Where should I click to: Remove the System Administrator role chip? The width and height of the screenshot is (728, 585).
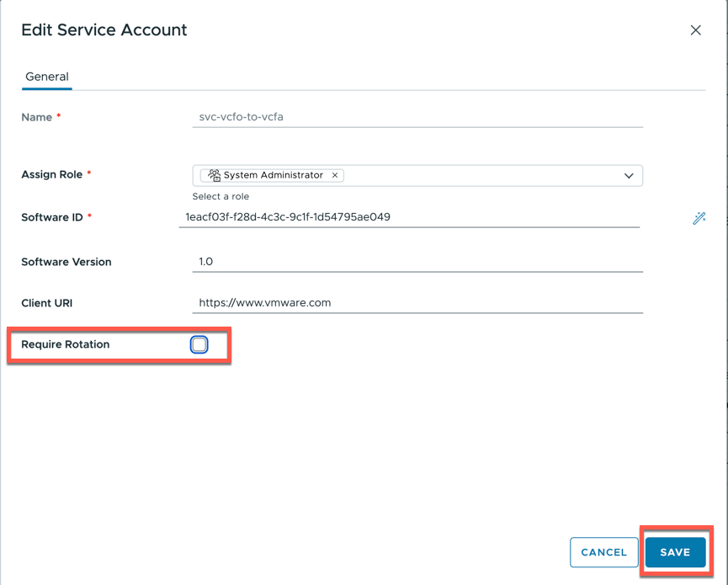[x=335, y=175]
